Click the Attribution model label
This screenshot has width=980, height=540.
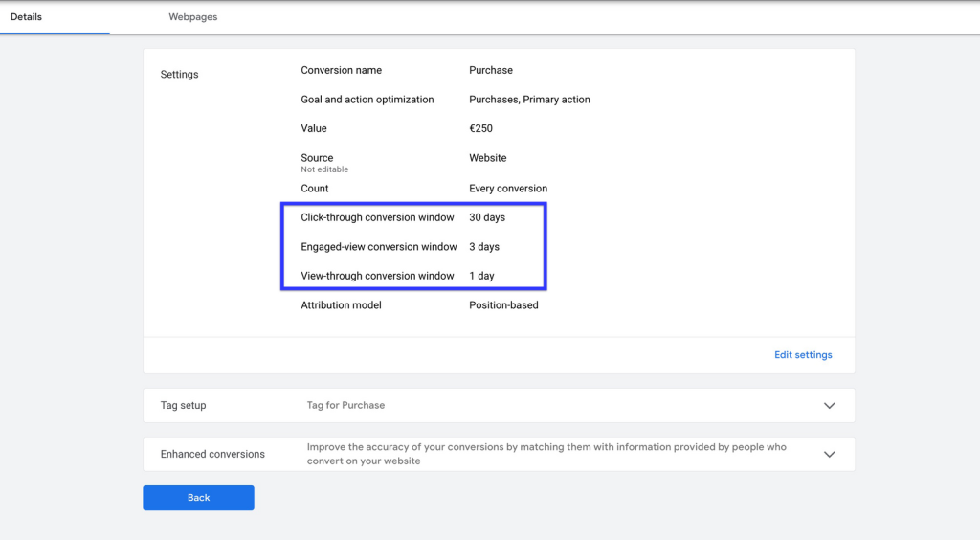pyautogui.click(x=341, y=305)
